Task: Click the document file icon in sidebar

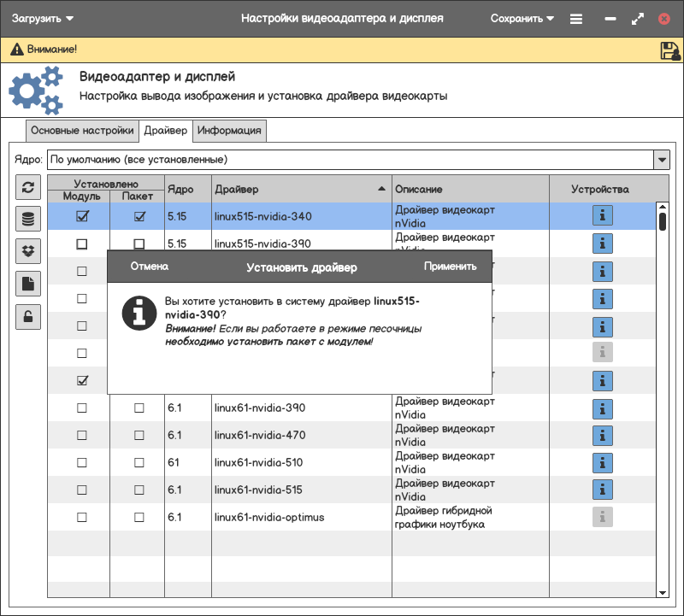Action: coord(28,285)
